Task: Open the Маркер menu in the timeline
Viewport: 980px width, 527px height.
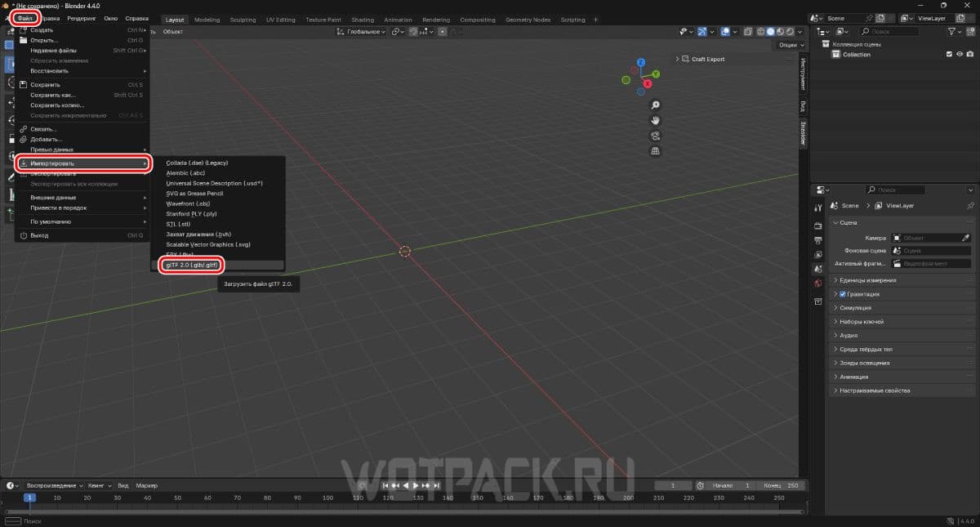Action: [x=147, y=485]
